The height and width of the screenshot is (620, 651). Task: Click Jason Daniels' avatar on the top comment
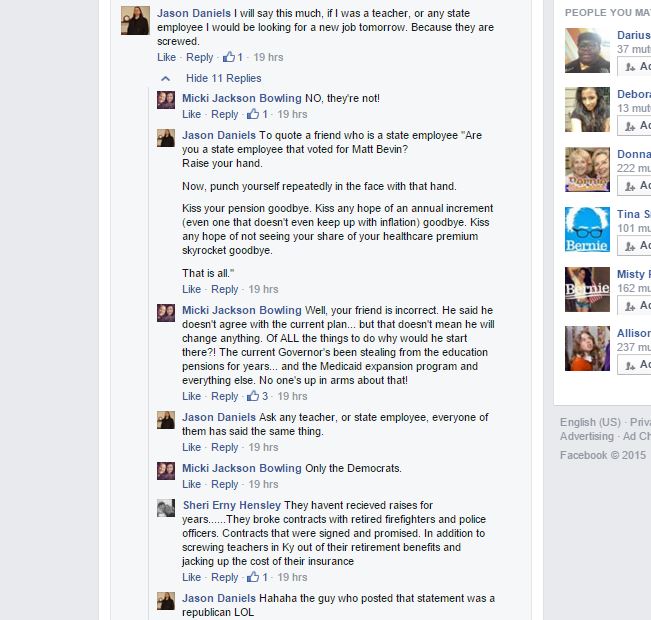(135, 20)
